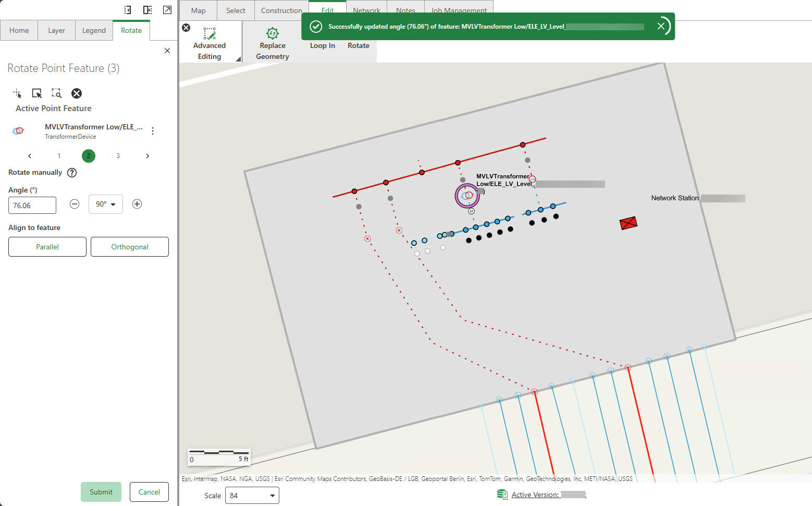Open the Scale dropdown showing 84
812x506 pixels.
(252, 496)
